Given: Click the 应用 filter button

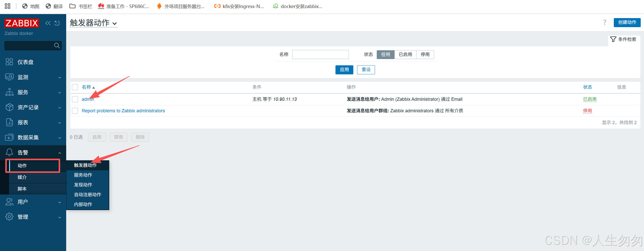Looking at the screenshot, I should pos(344,70).
